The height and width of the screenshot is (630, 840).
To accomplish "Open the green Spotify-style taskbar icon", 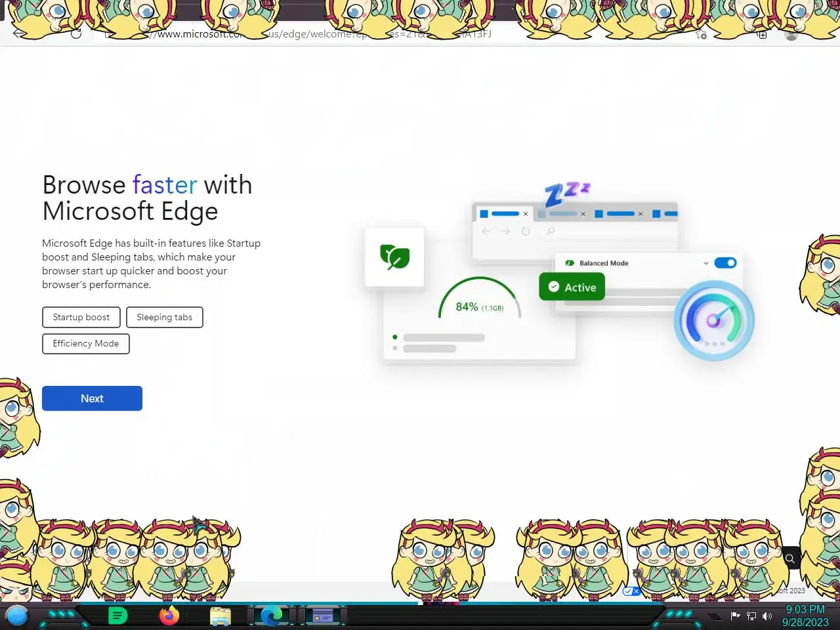I will click(117, 616).
